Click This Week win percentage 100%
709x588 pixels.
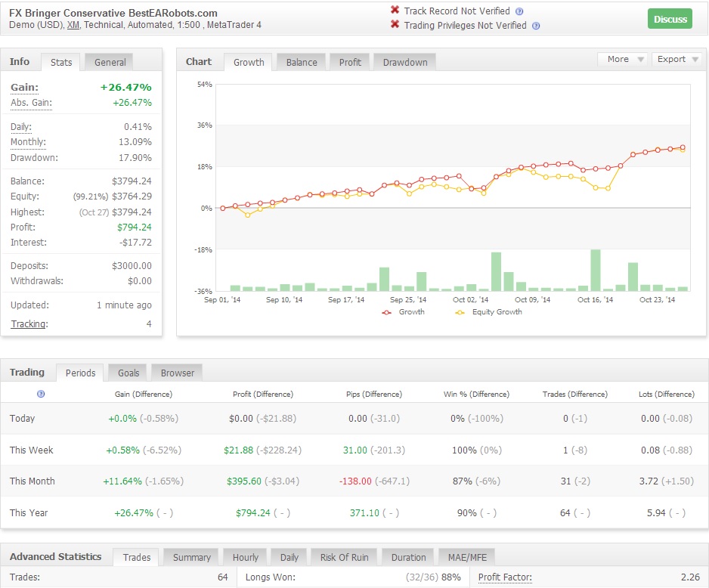[x=464, y=450]
